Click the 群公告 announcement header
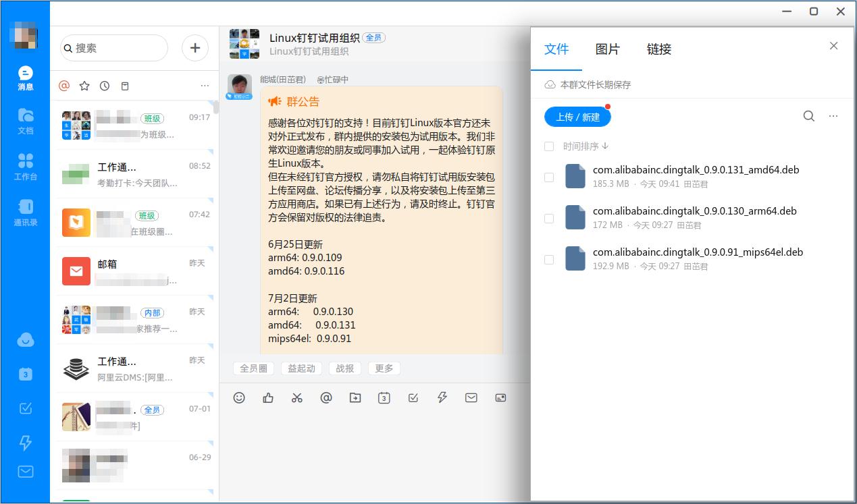Image resolution: width=857 pixels, height=504 pixels. (294, 102)
